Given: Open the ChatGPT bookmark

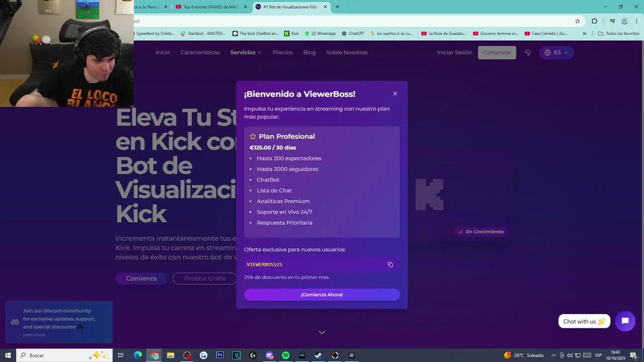Looking at the screenshot, I should [353, 34].
